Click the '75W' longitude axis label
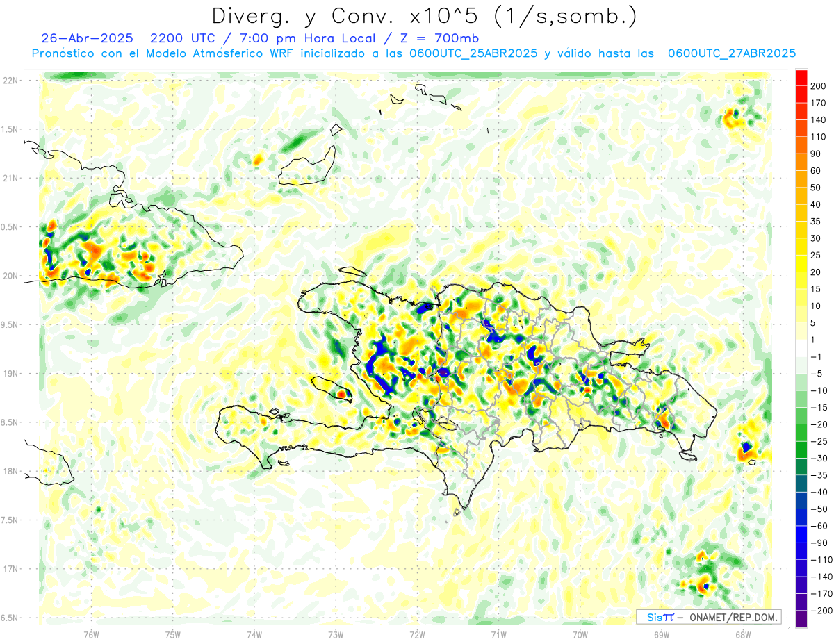834x644 pixels. (x=173, y=634)
